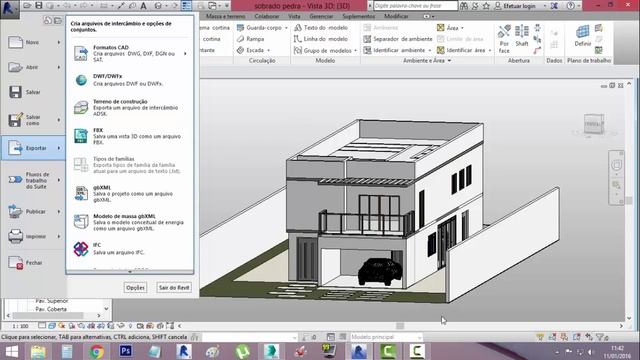
Task: Expand the Salvar como submenu arrow
Action: click(59, 120)
